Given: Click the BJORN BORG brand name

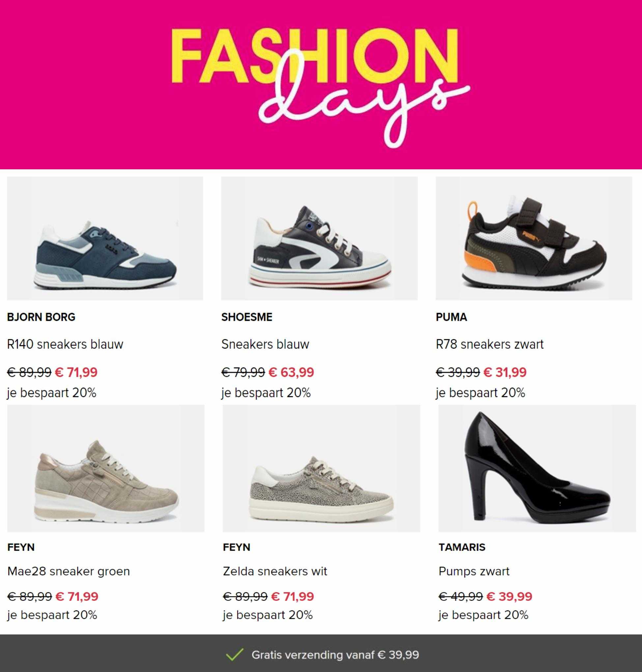Looking at the screenshot, I should [41, 317].
